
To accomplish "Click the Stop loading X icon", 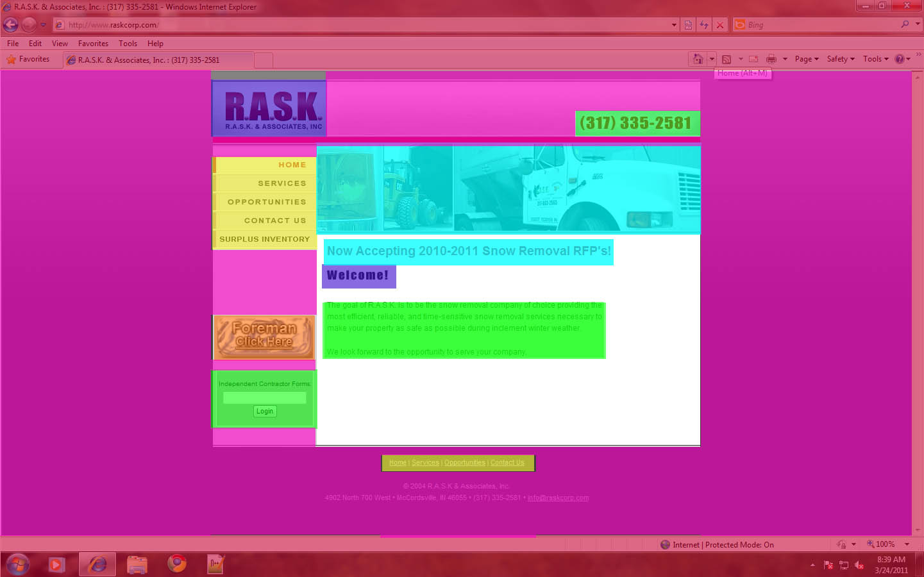I will pos(720,25).
